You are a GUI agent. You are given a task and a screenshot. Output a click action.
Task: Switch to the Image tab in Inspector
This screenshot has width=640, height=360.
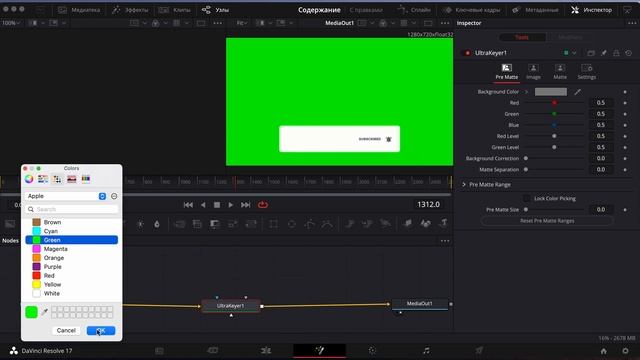533,71
